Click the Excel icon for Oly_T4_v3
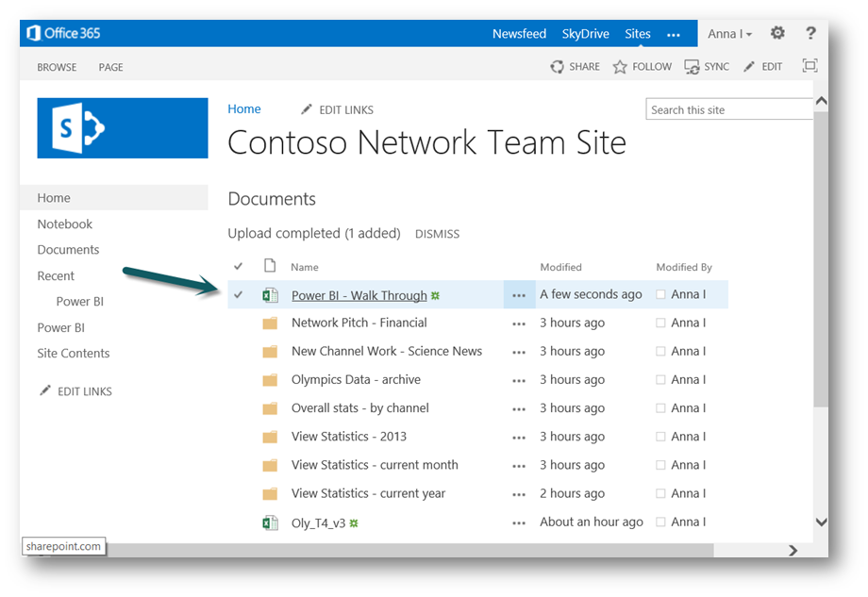Screen dimensions: 868x597 270,522
